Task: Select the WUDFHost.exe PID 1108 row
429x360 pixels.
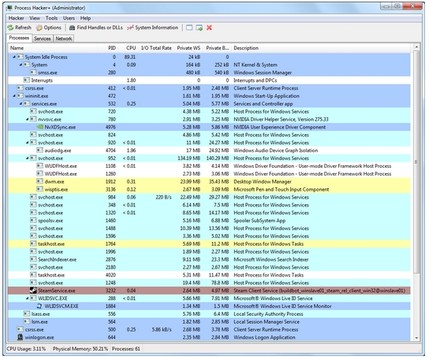Action: [x=209, y=166]
